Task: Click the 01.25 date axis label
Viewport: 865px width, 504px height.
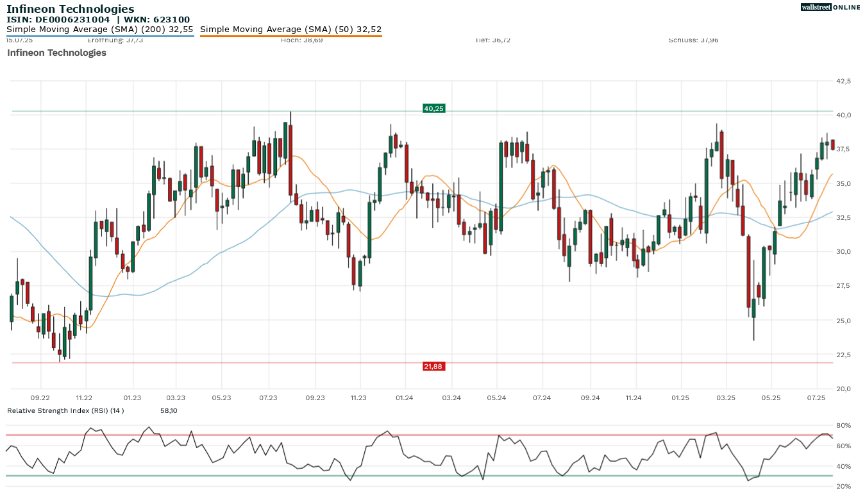Action: coord(680,398)
